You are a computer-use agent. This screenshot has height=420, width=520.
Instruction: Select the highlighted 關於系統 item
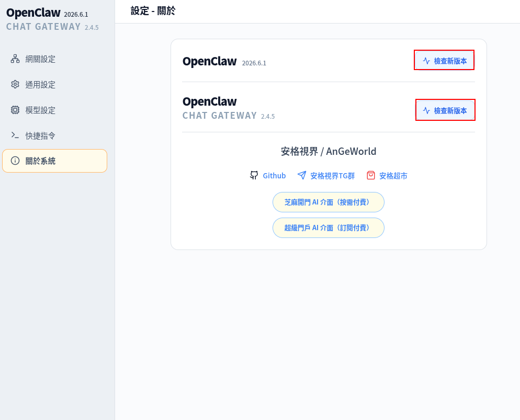(55, 161)
